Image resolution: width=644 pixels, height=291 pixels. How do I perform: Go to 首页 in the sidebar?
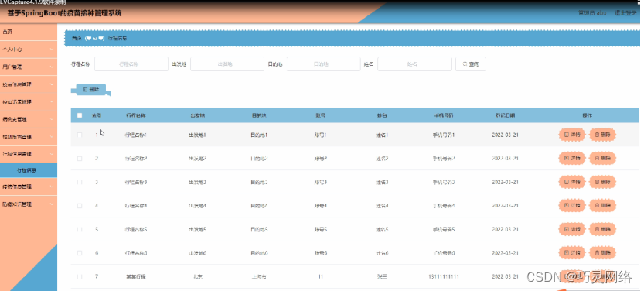click(x=29, y=32)
